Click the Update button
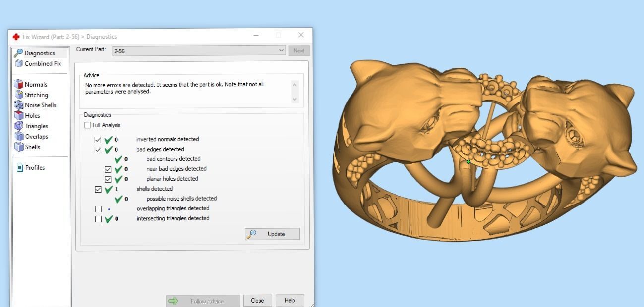 click(x=272, y=234)
